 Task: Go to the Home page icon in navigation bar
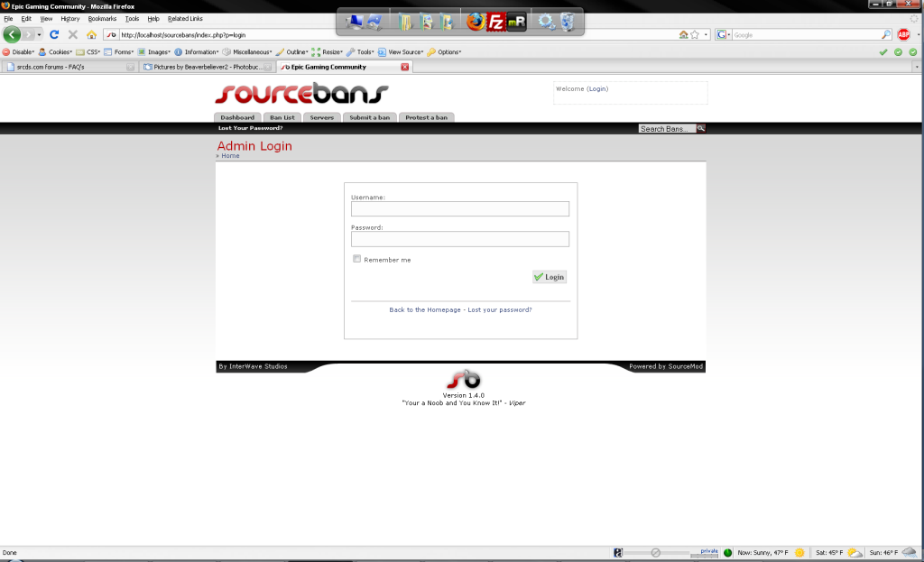[x=91, y=35]
